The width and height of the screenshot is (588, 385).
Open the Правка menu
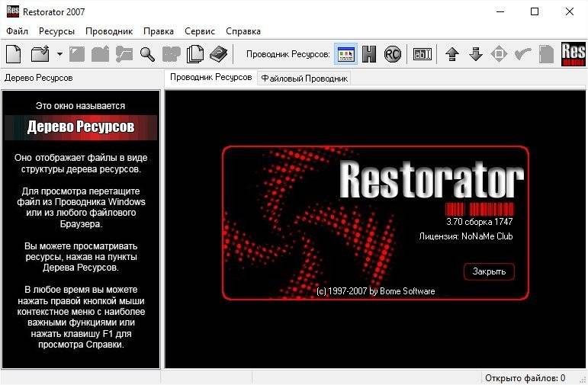(x=159, y=31)
